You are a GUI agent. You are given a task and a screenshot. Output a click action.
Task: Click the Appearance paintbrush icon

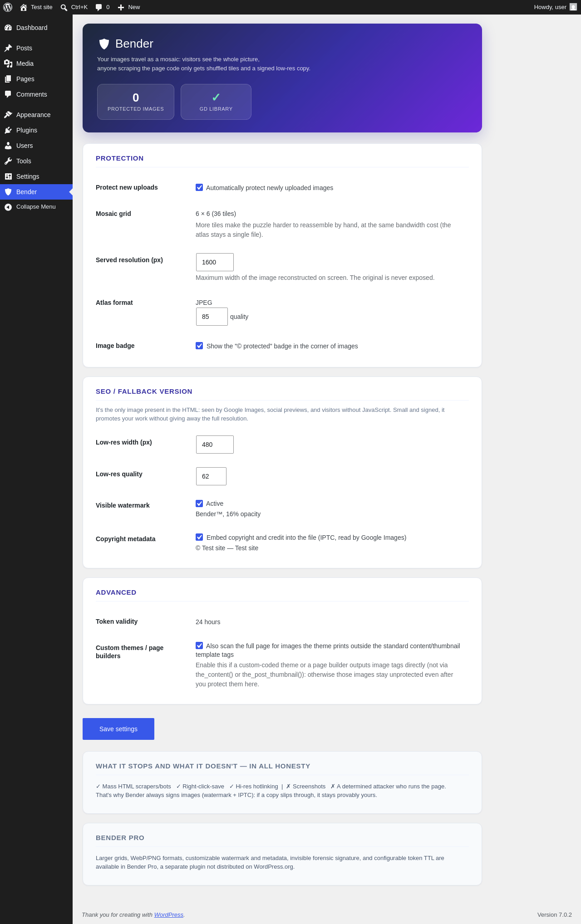(x=8, y=115)
